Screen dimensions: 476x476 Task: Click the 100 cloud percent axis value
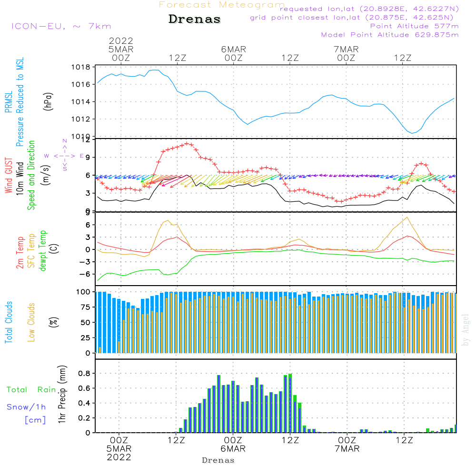click(x=83, y=292)
